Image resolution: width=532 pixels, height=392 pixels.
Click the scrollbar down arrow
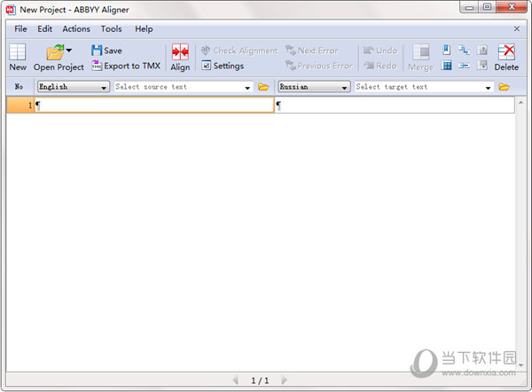521,366
